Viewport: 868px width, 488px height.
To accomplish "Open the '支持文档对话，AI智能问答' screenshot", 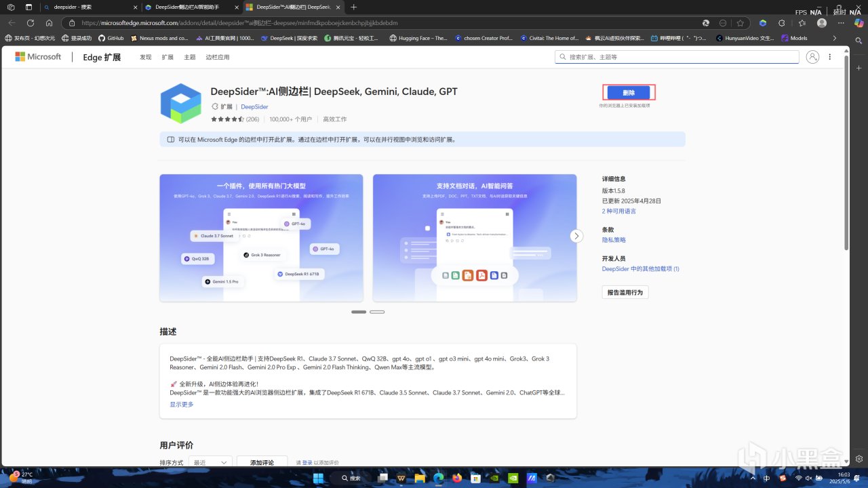I will coord(475,238).
